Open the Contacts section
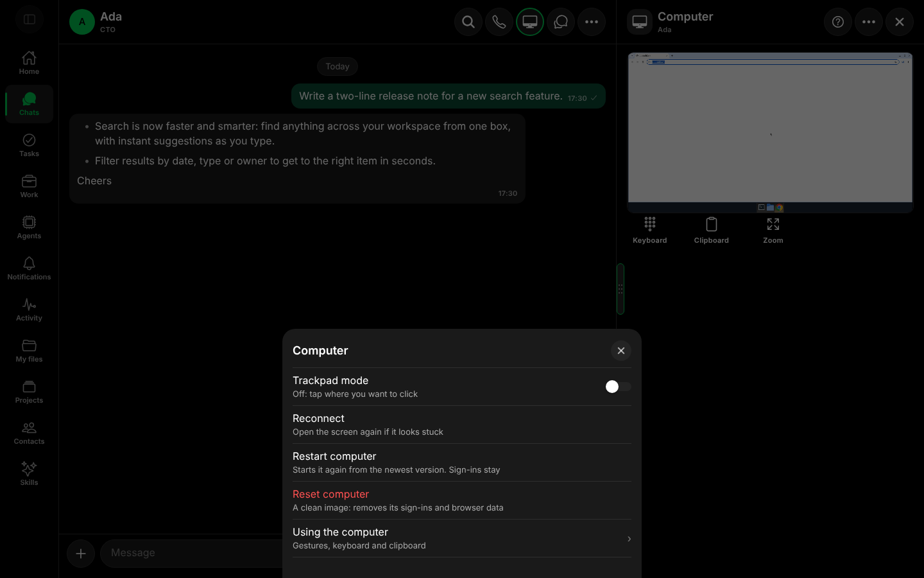The image size is (924, 578). tap(29, 433)
